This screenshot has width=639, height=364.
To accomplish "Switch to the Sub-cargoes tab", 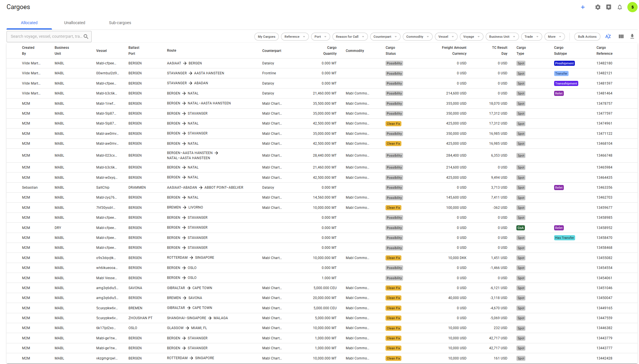I will pyautogui.click(x=120, y=23).
